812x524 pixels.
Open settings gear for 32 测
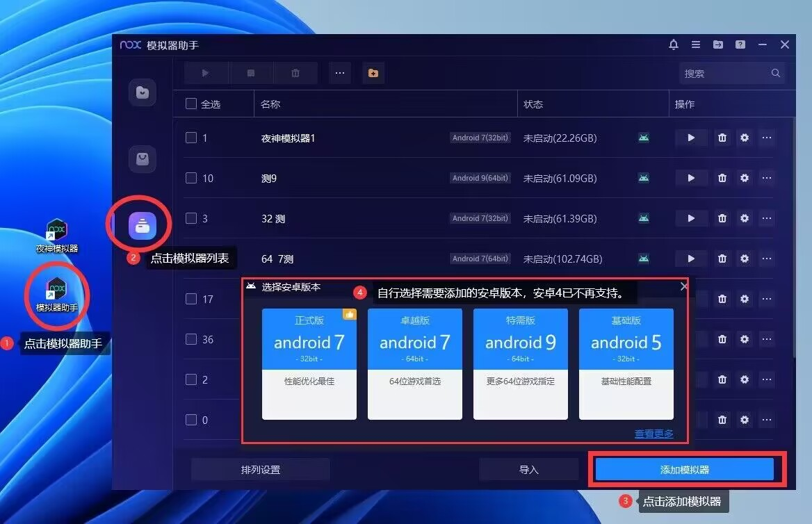pos(744,218)
